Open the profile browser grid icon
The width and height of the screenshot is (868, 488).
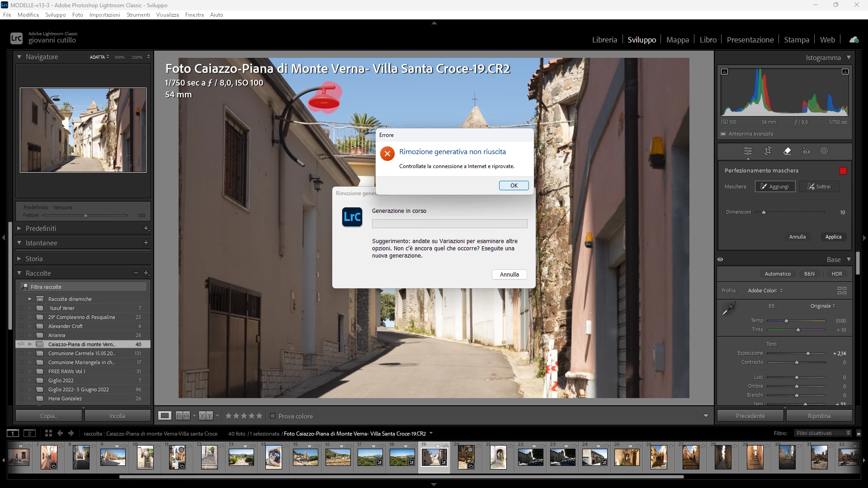[842, 291]
